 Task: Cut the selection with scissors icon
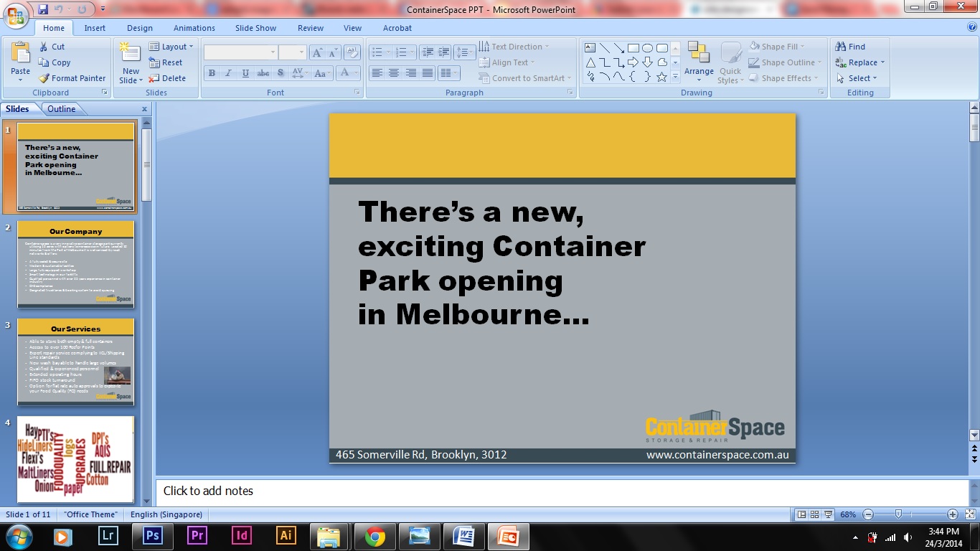click(x=52, y=47)
